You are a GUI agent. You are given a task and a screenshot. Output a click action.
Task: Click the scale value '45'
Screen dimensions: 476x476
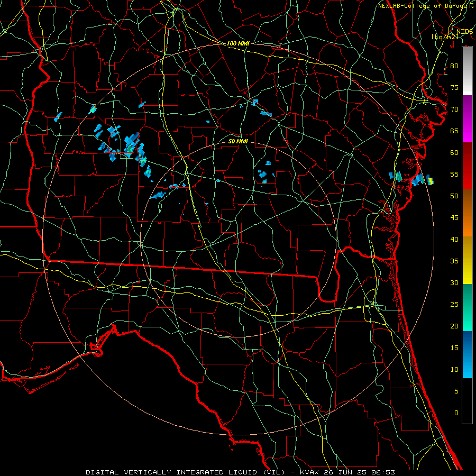tap(454, 218)
